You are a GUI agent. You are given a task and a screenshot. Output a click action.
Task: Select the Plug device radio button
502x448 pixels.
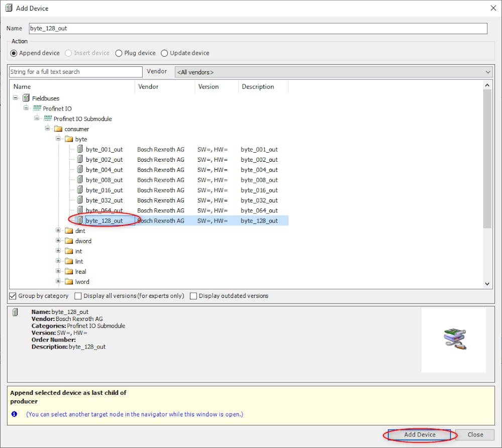119,53
